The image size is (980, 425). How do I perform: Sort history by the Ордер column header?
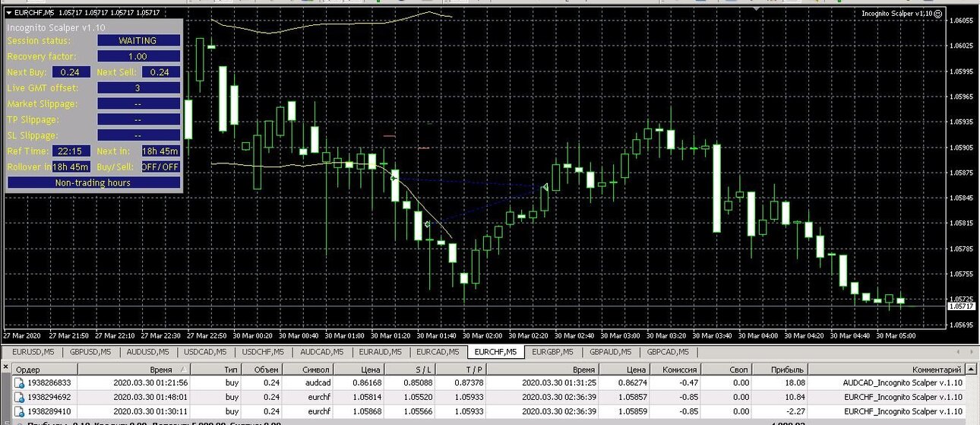click(x=46, y=369)
